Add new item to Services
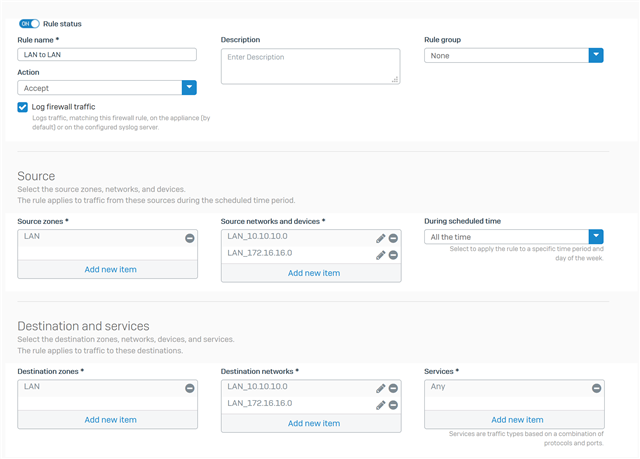 [x=517, y=420]
